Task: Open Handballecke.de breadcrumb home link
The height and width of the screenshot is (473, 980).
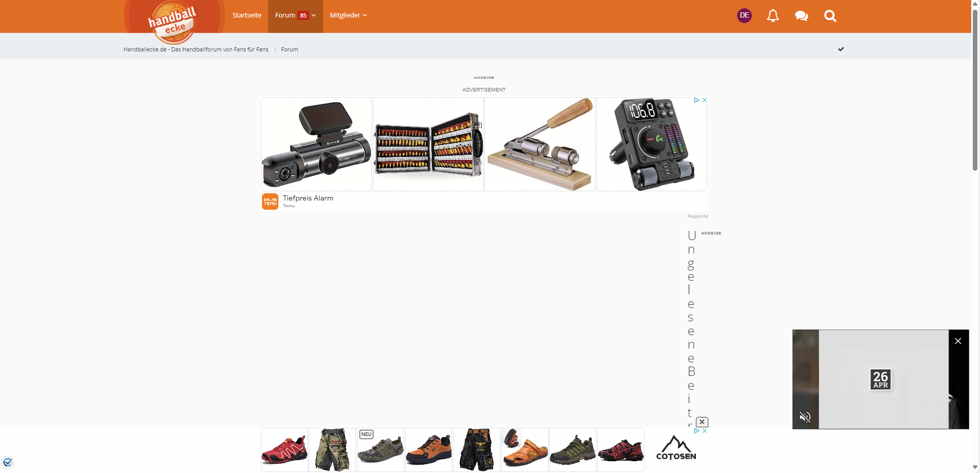Action: coord(196,49)
